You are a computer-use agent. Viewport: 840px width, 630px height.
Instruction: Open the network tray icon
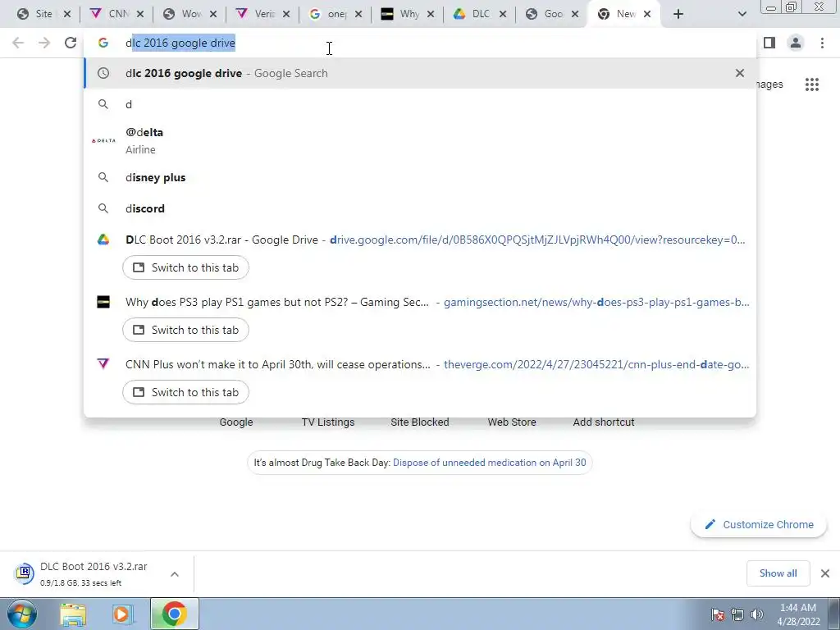(x=737, y=614)
